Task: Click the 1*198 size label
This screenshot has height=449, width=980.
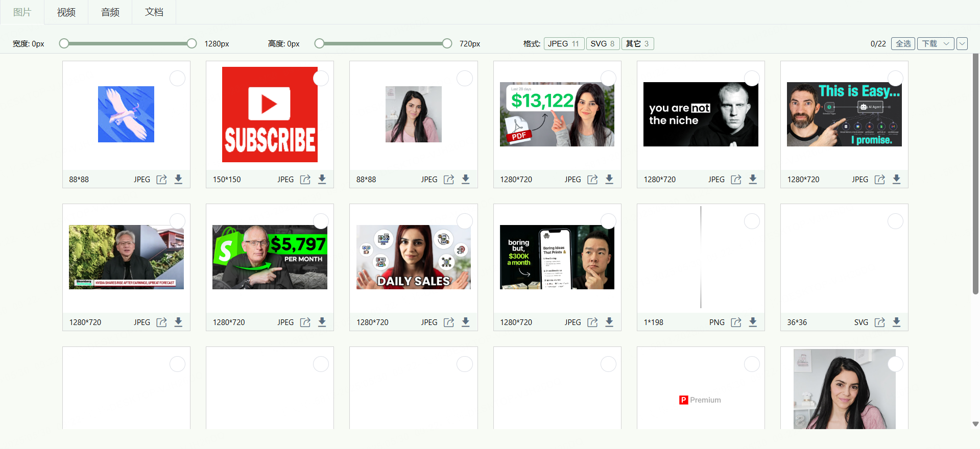Action: pyautogui.click(x=653, y=322)
